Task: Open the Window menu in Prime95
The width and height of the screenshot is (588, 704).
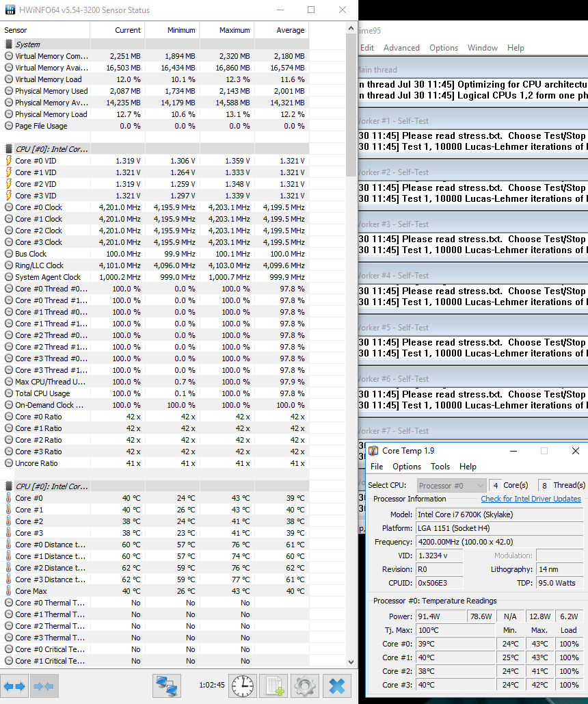Action: 482,48
